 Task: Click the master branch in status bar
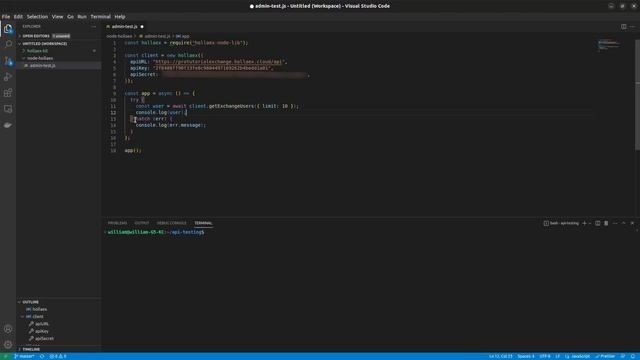tap(24, 356)
